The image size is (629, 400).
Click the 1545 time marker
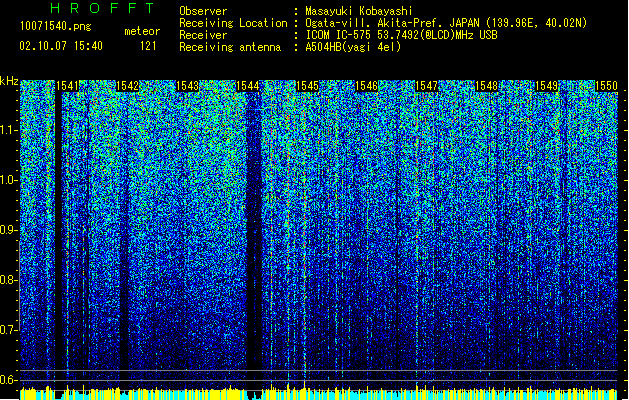pos(307,86)
